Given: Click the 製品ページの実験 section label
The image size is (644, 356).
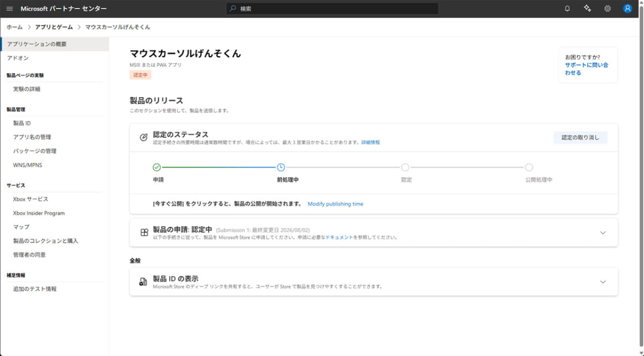Looking at the screenshot, I should click(25, 75).
